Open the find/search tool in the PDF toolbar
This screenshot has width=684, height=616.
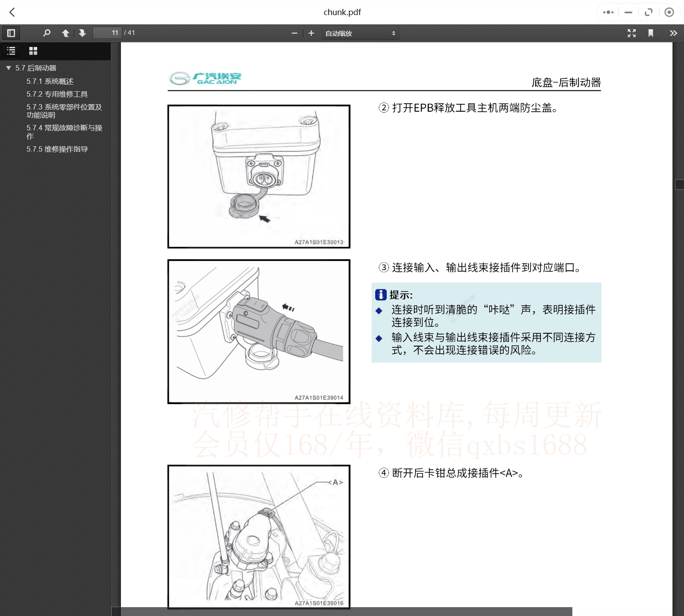click(47, 33)
